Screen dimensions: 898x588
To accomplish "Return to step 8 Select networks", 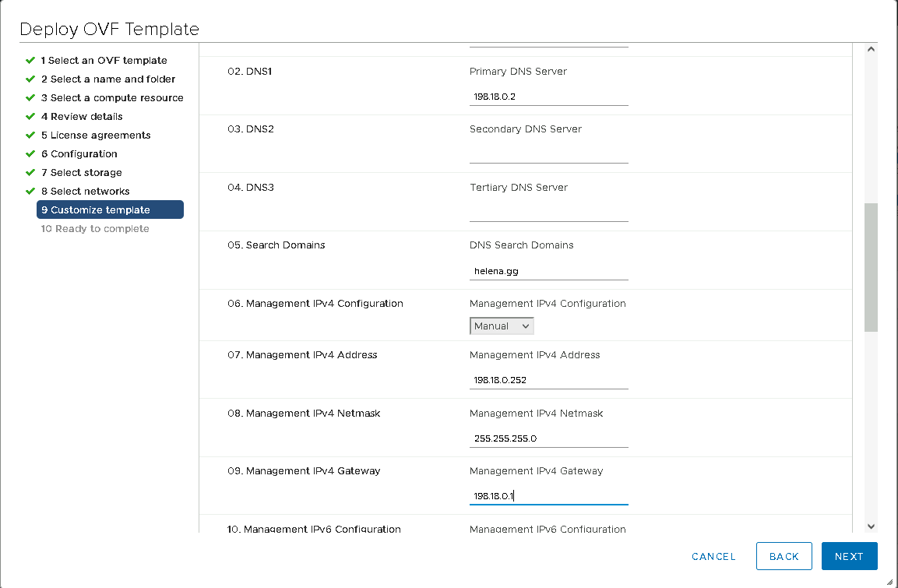I will pos(85,191).
